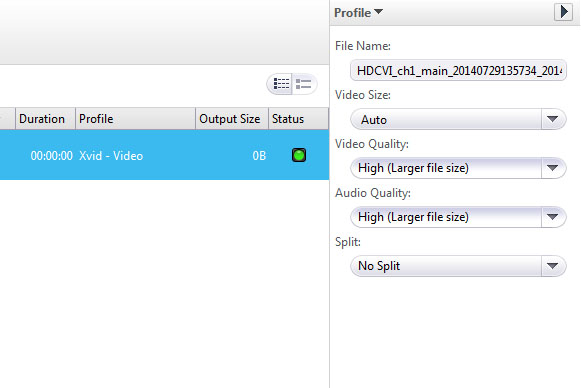This screenshot has width=581, height=388.
Task: Sort by Duration column header
Action: pyautogui.click(x=46, y=119)
